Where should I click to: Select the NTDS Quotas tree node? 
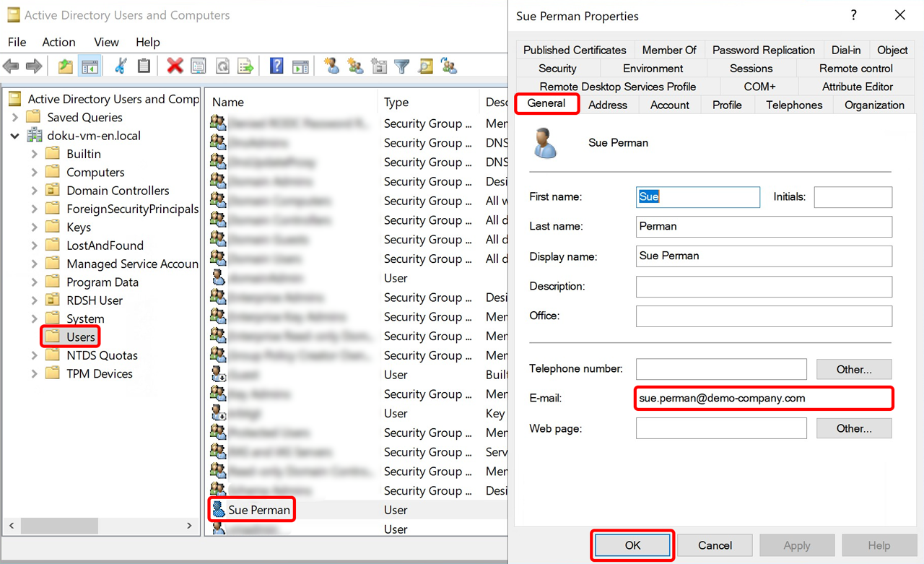(x=92, y=355)
